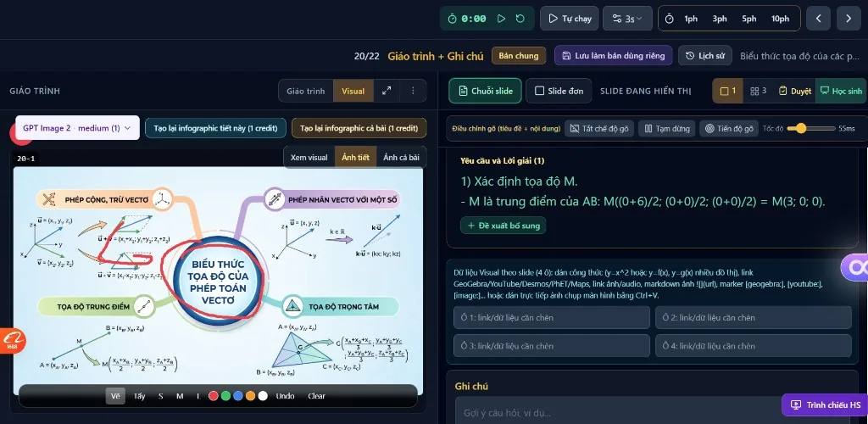
Task: Click Tạo lại infographic tiết này button
Action: pos(215,128)
